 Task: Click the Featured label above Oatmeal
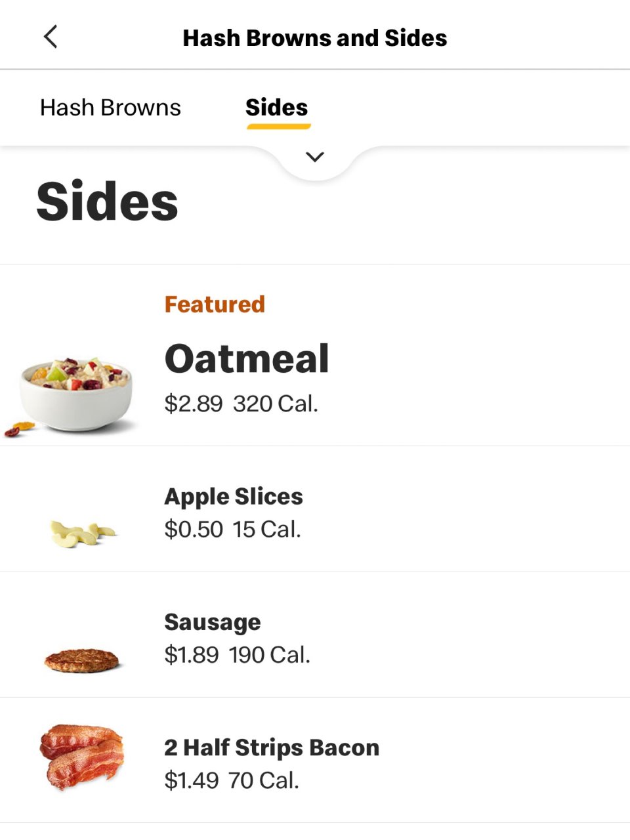pos(215,304)
